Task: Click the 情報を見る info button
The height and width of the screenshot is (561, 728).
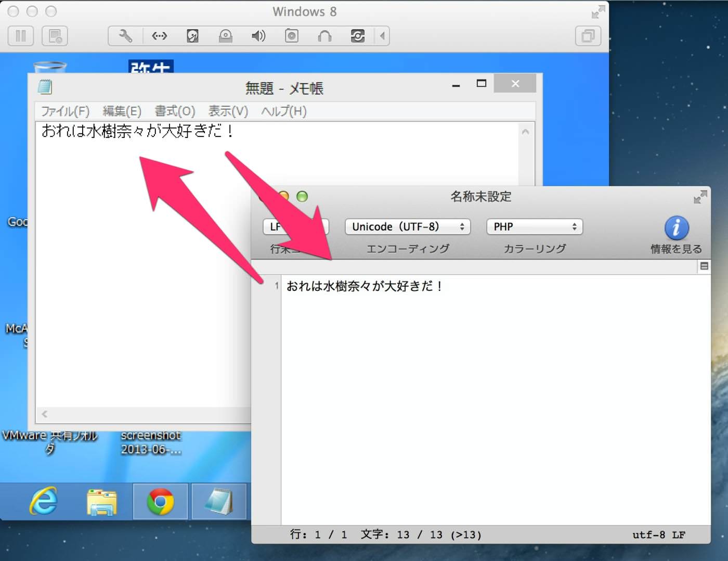Action: pos(677,235)
